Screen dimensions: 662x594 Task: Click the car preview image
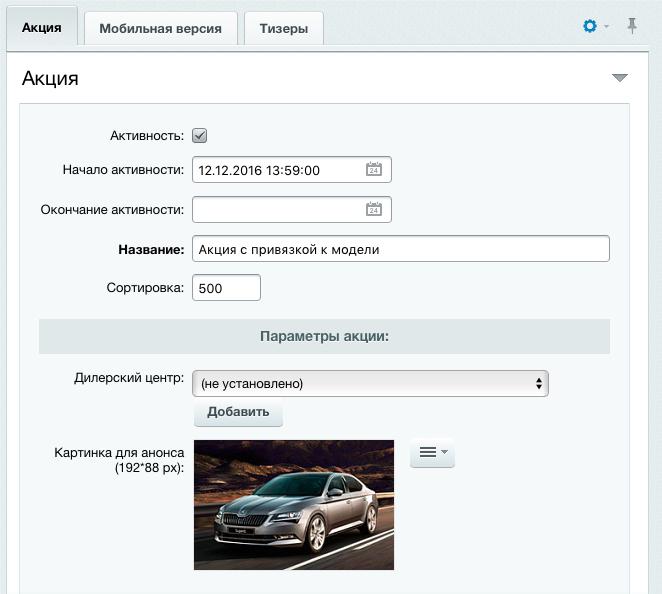click(x=294, y=505)
